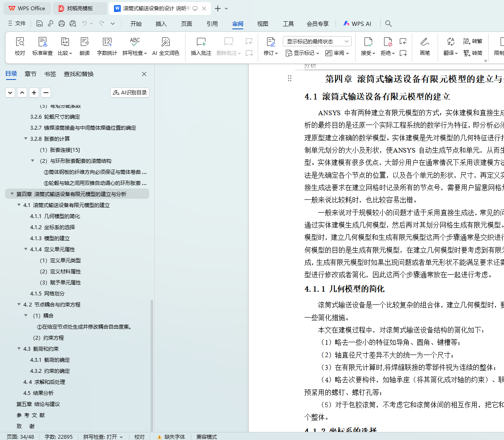Open print preview icon
The height and width of the screenshot is (440, 504).
pyautogui.click(x=73, y=23)
